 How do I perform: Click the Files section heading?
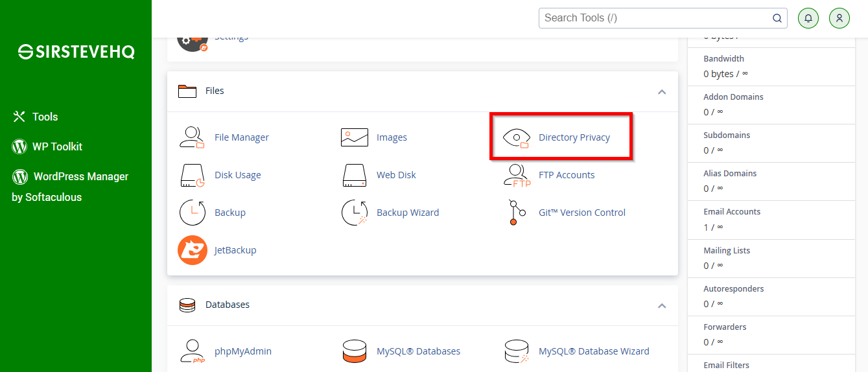215,91
